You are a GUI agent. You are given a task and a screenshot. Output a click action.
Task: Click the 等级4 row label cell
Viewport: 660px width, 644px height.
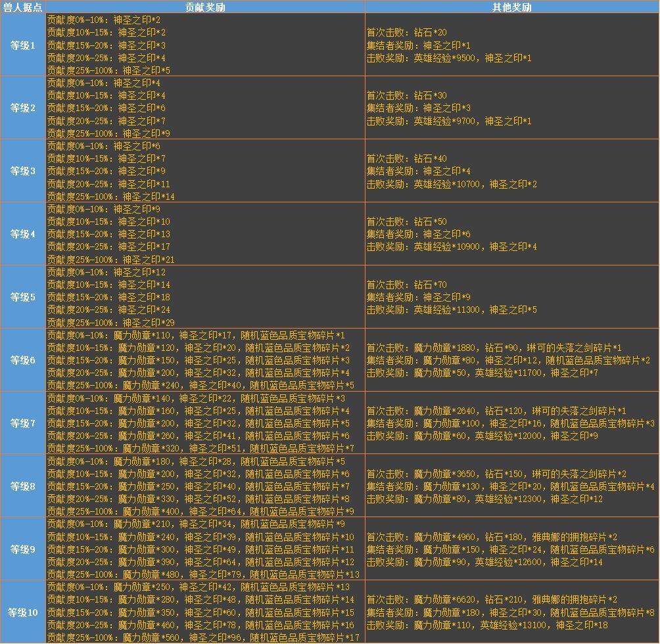coord(23,234)
